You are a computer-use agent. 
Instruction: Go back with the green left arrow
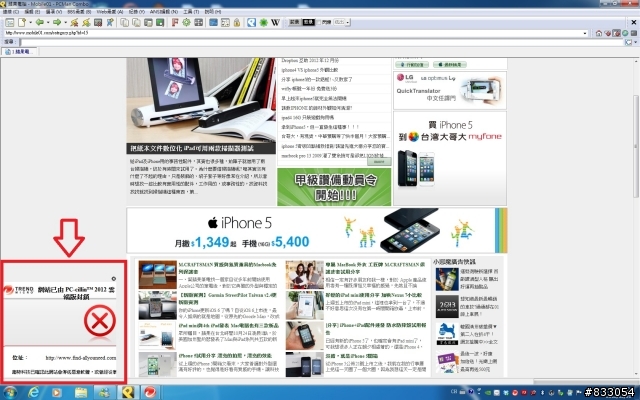(x=40, y=22)
